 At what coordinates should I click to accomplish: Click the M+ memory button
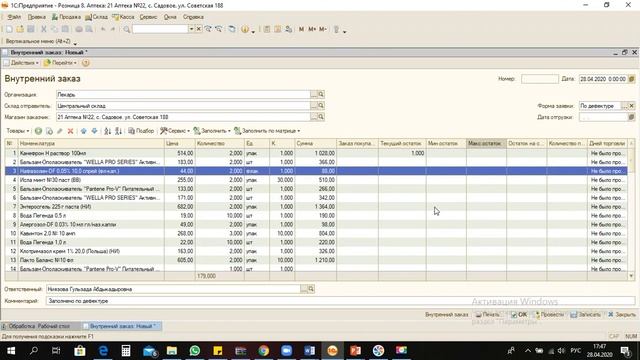coord(312,29)
